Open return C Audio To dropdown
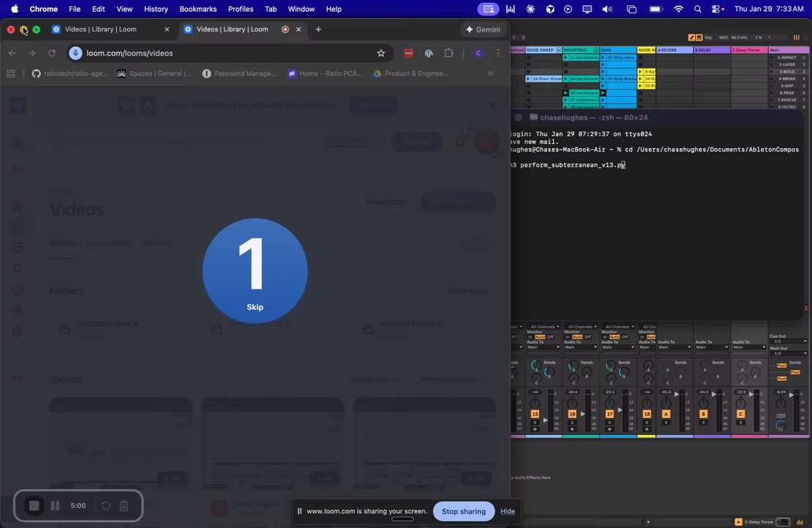Viewport: 812px width, 528px height. (x=750, y=347)
